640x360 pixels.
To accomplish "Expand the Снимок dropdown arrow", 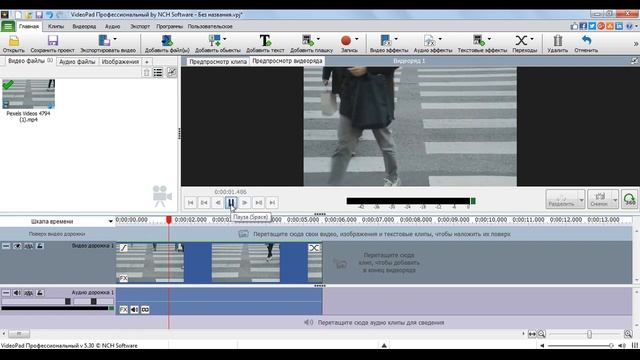I will tap(615, 200).
